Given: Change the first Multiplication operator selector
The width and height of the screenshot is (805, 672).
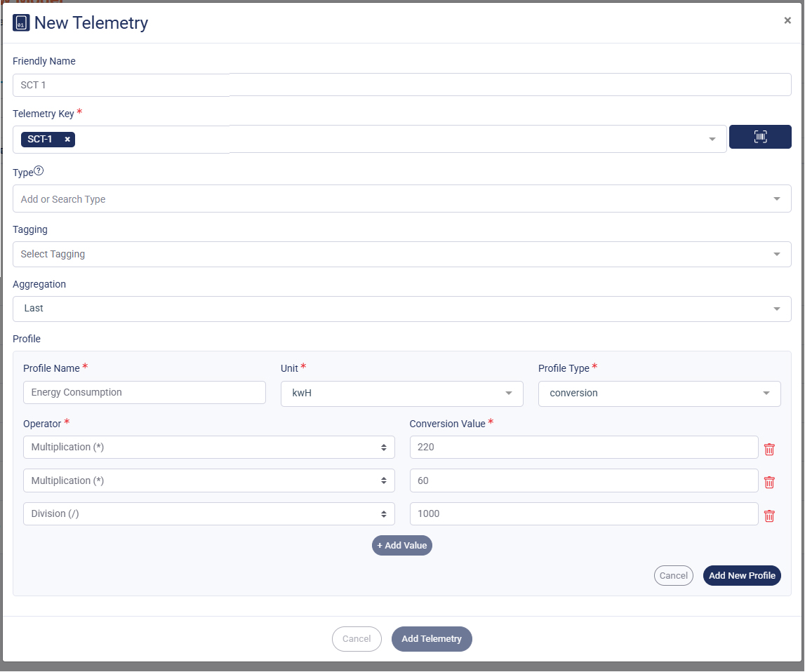Looking at the screenshot, I should pos(208,447).
